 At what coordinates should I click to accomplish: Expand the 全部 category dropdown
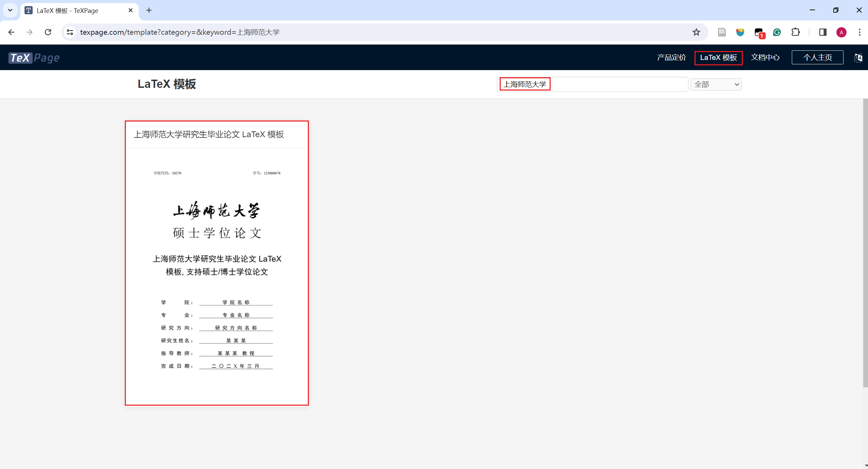716,84
